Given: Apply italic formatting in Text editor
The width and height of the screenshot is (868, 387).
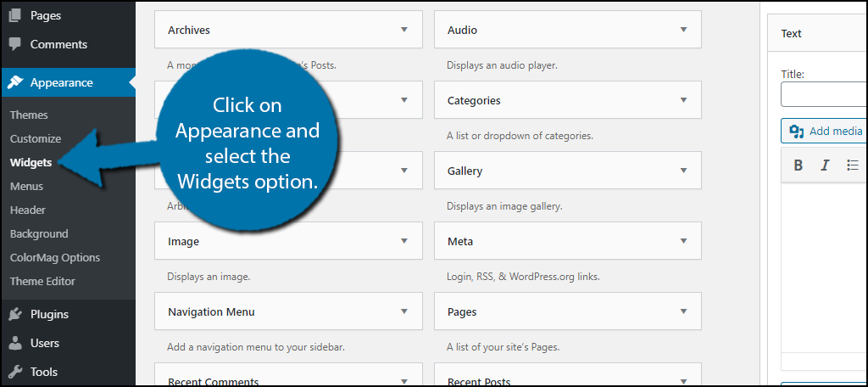Looking at the screenshot, I should 825,165.
